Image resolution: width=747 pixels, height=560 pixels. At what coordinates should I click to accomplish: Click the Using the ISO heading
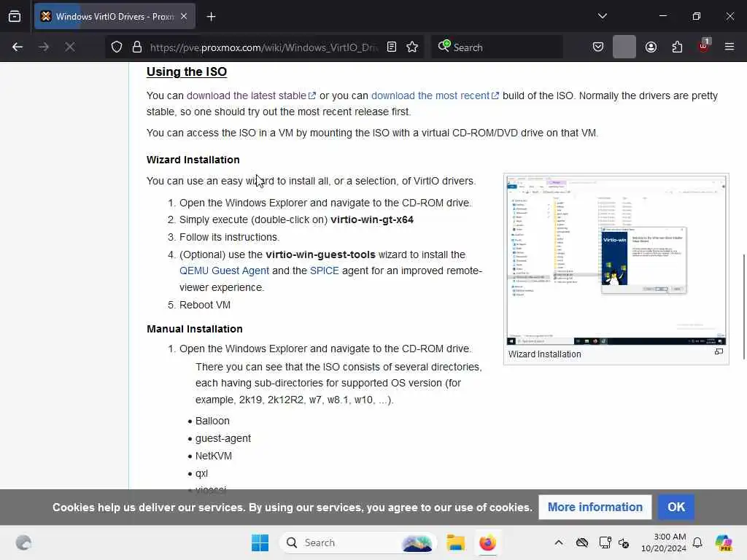click(187, 72)
